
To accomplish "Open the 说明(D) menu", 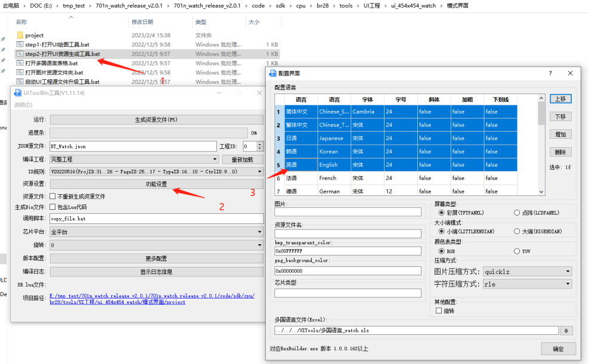I will tap(23, 105).
